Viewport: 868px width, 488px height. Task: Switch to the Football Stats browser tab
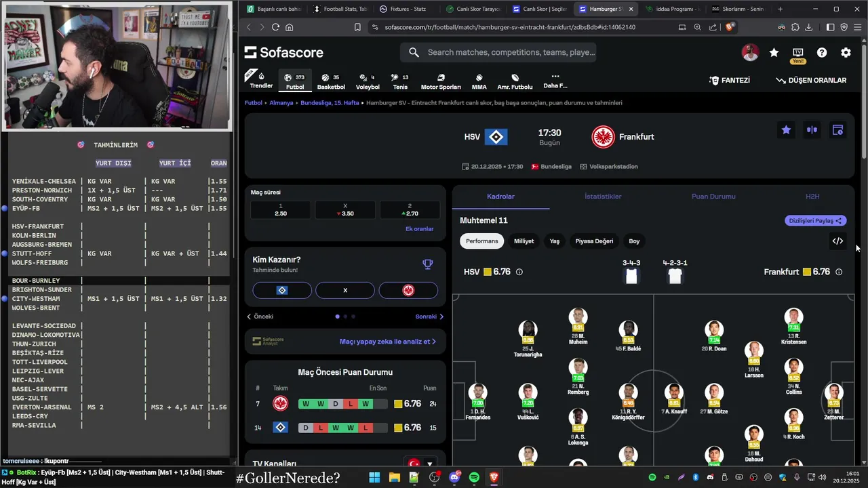tap(339, 9)
